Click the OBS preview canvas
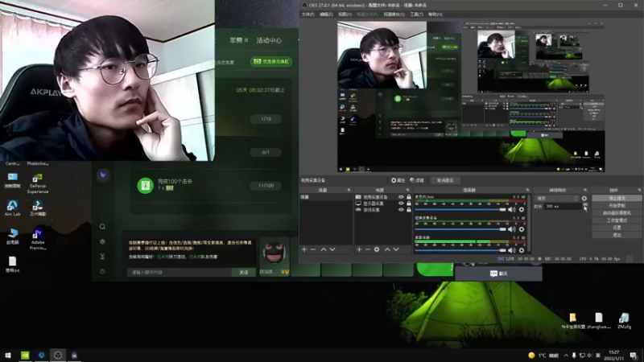644x362 pixels. click(471, 97)
